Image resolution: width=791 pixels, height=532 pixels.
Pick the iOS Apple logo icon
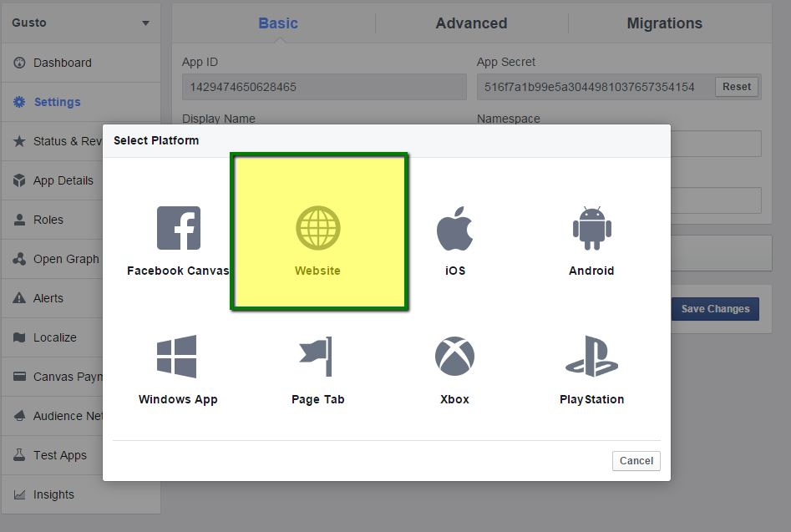[455, 228]
